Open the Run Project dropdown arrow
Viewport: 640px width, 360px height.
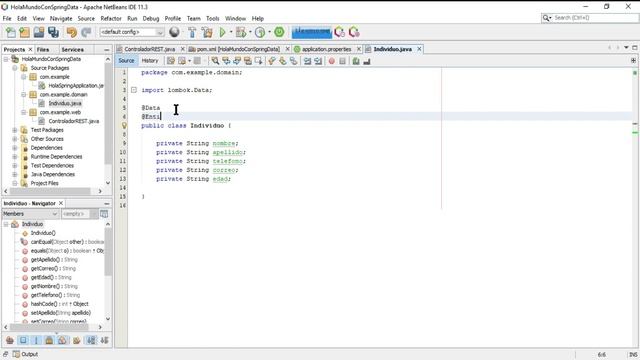coord(231,32)
